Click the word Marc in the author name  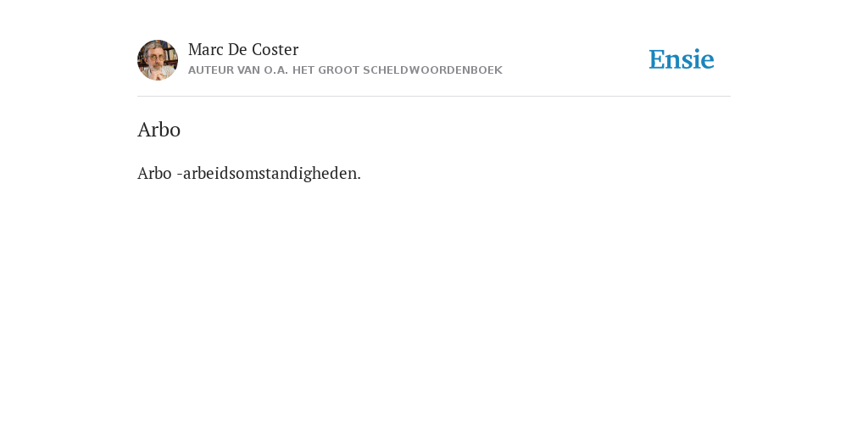(206, 49)
